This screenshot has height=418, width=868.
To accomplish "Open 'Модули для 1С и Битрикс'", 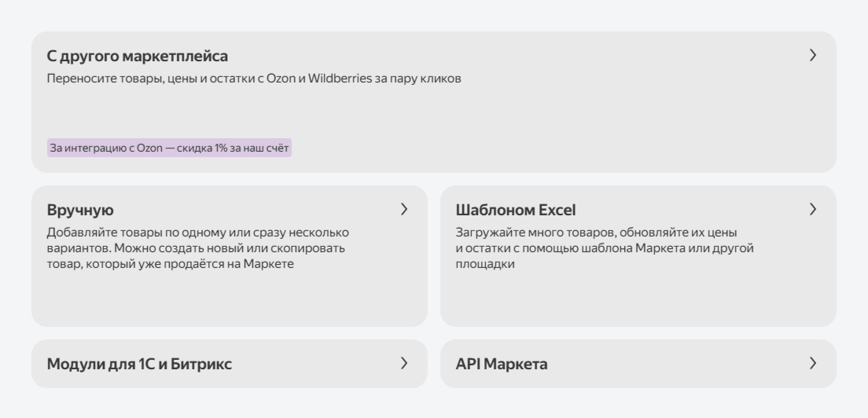I will click(x=139, y=364).
